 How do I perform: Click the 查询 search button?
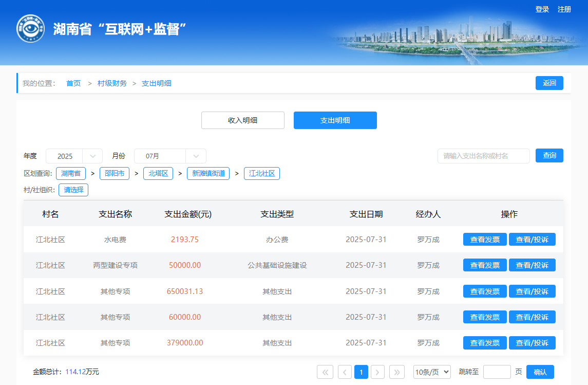[549, 156]
